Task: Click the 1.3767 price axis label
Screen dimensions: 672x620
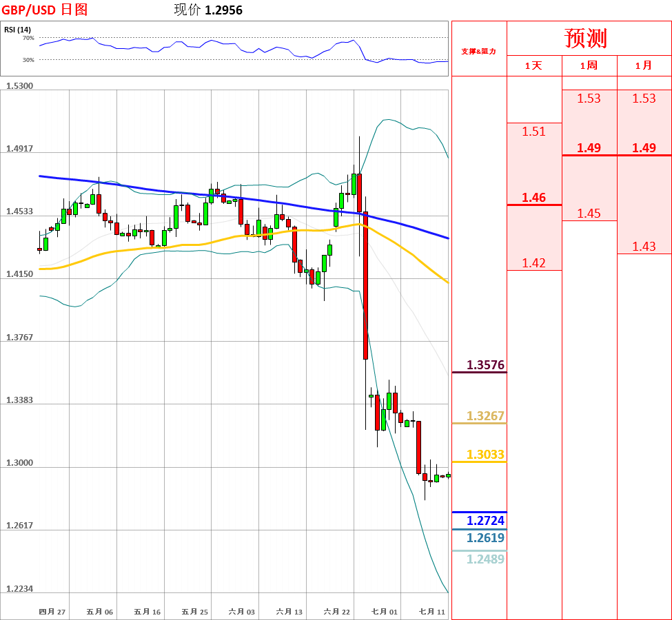Action: [20, 337]
